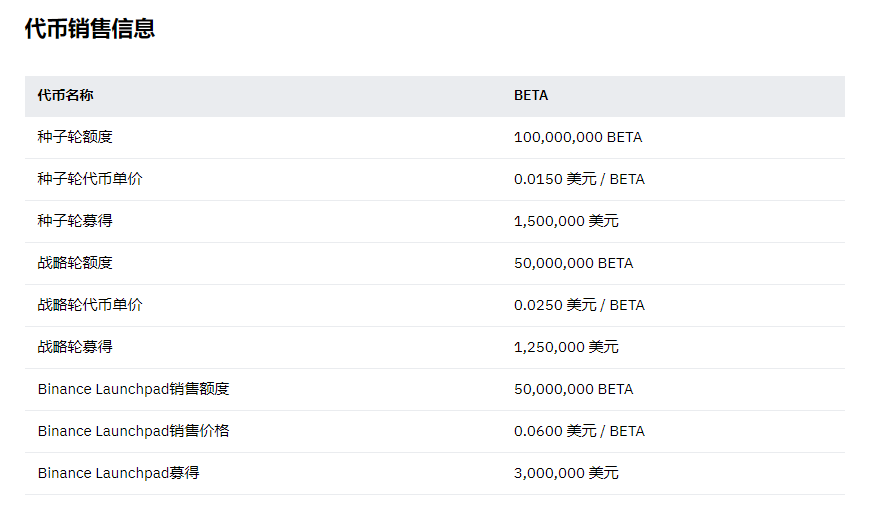Select the 1,250,000 美元 value
Image resolution: width=869 pixels, height=510 pixels.
point(566,347)
